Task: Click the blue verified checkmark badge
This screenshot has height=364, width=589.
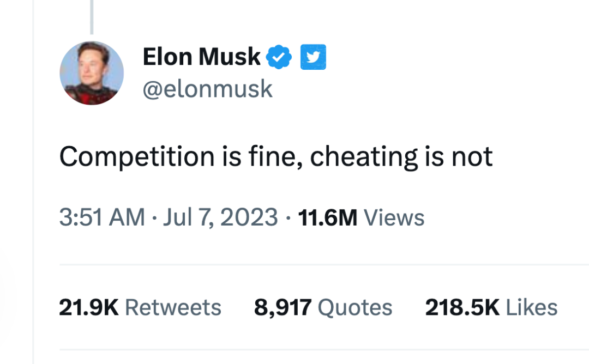Action: point(279,57)
